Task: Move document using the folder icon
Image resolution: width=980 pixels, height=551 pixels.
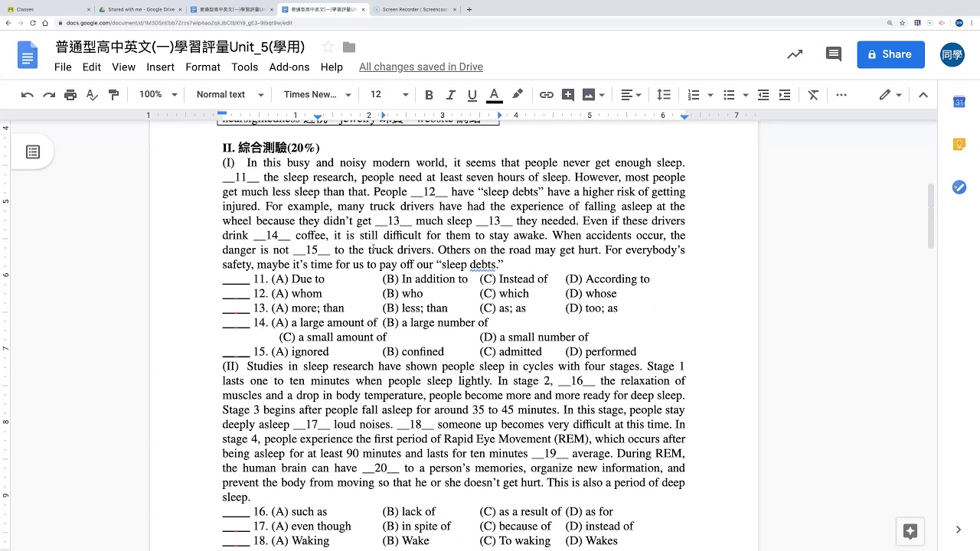Action: pyautogui.click(x=349, y=47)
